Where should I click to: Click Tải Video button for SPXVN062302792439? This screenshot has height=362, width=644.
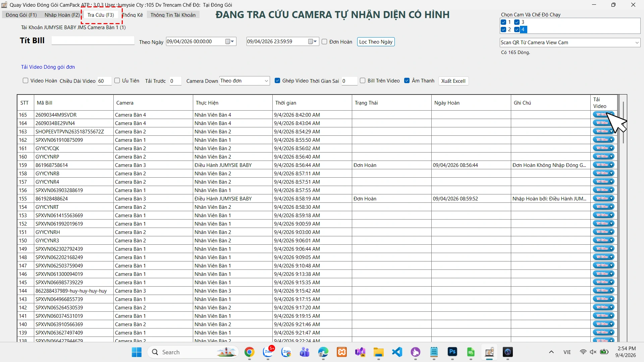point(603,249)
